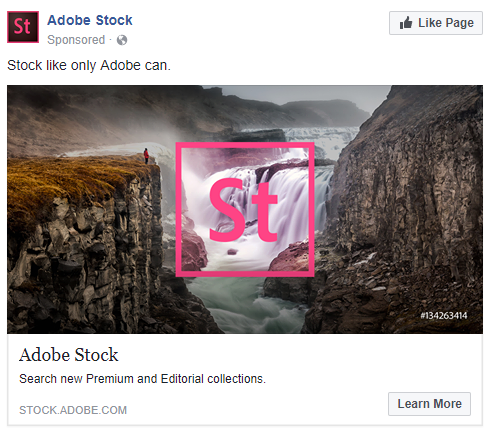Click the text 'Stock like only Adobe can.'
Image resolution: width=489 pixels, height=433 pixels.
point(89,65)
